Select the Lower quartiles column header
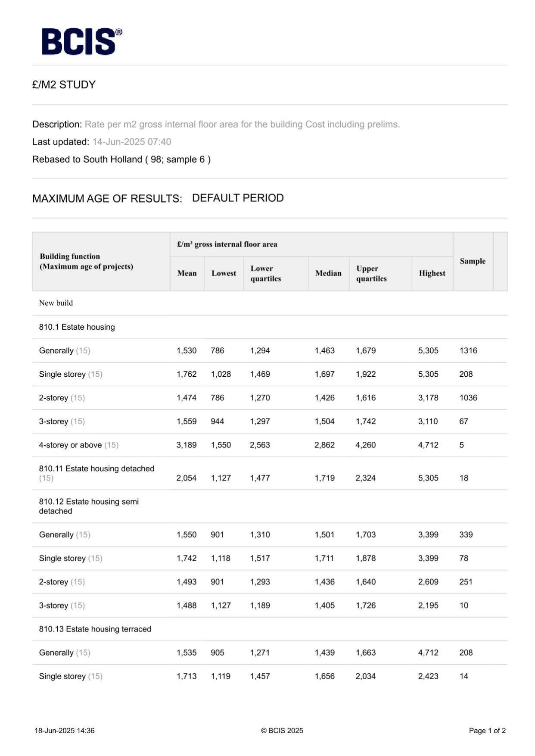 pos(265,273)
